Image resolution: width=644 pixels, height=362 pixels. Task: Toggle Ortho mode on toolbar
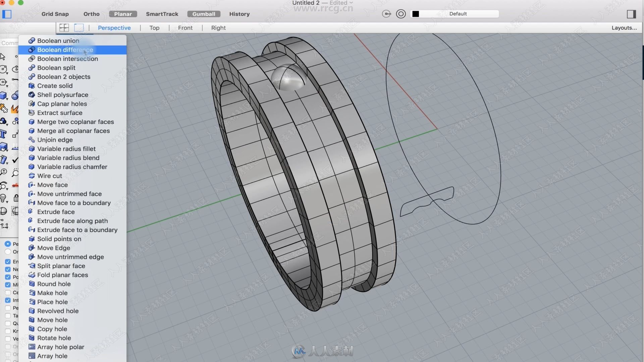[91, 14]
